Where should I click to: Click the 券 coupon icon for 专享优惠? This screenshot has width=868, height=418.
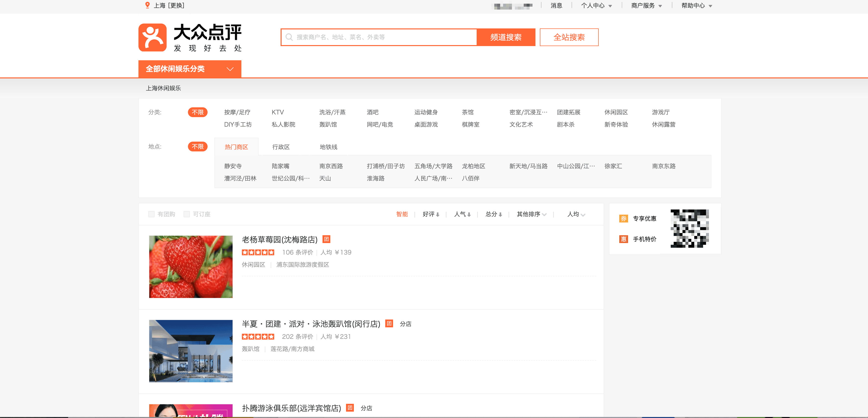pyautogui.click(x=623, y=219)
